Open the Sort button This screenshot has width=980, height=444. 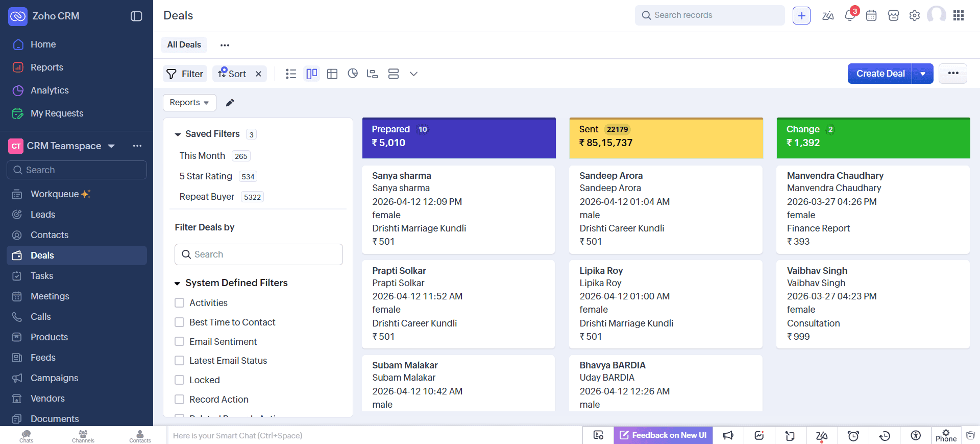232,74
